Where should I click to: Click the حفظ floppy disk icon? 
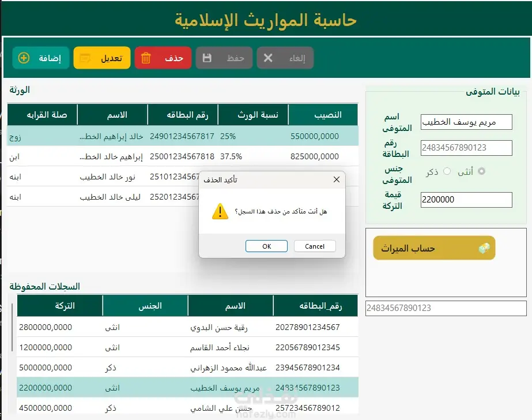207,58
